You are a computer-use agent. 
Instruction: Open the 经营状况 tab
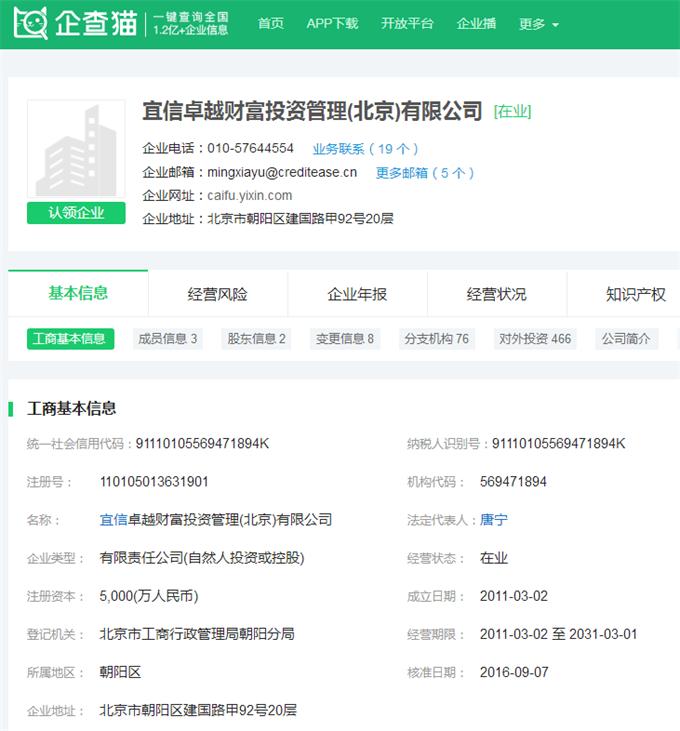497,294
